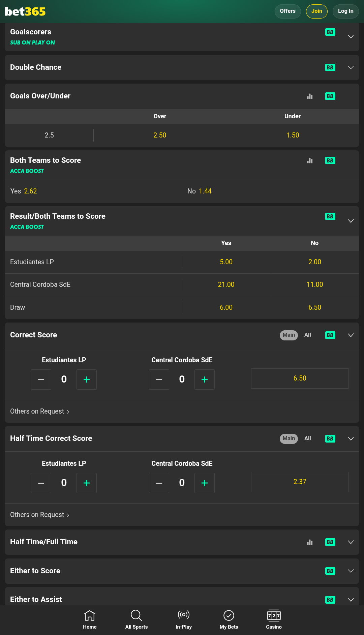Click the Offers tab in header

[x=287, y=11]
